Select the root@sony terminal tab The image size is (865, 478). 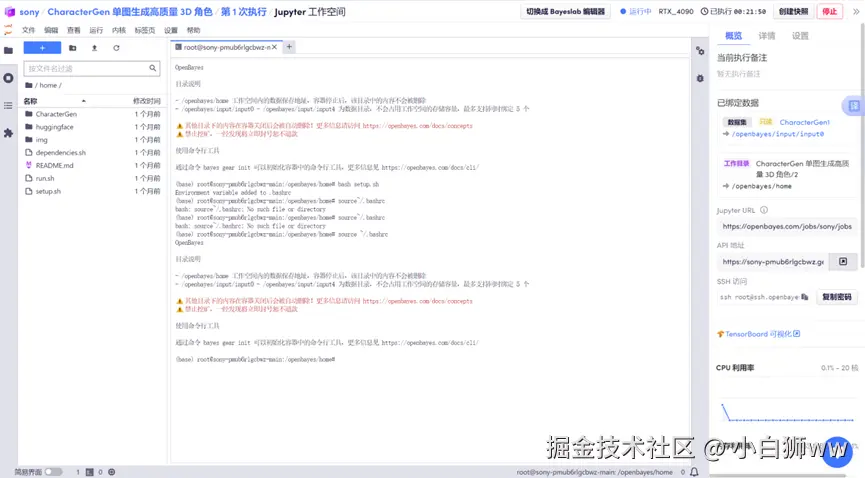[x=226, y=47]
